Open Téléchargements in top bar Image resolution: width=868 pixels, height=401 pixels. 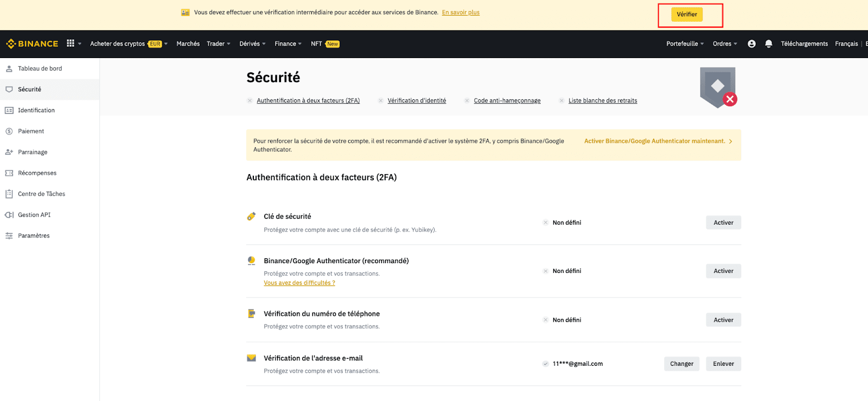805,44
